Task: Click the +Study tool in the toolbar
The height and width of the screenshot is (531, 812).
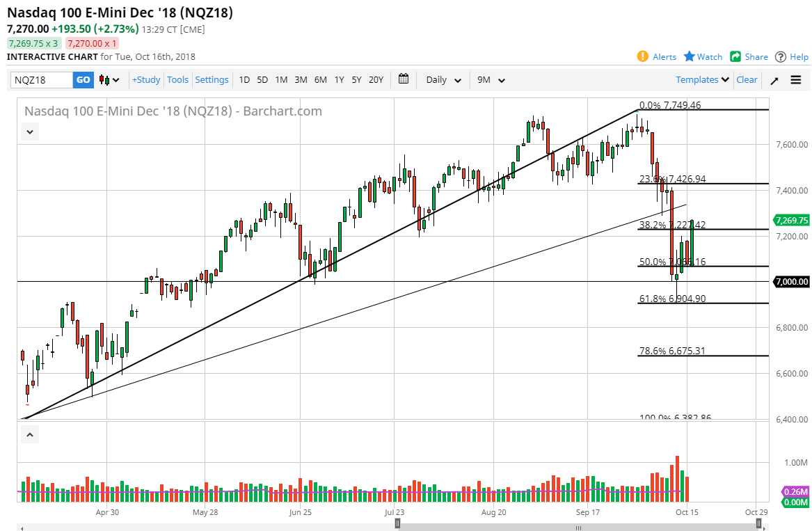Action: pyautogui.click(x=145, y=80)
